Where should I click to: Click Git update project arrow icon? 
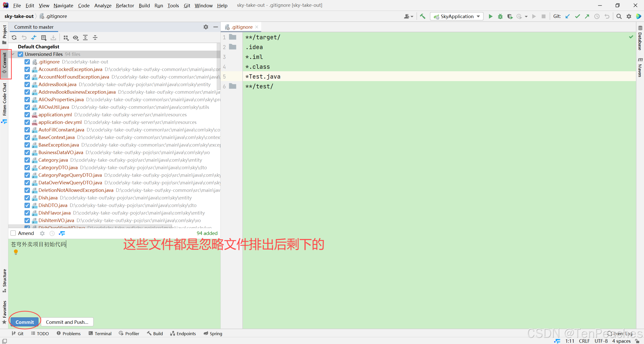(567, 16)
